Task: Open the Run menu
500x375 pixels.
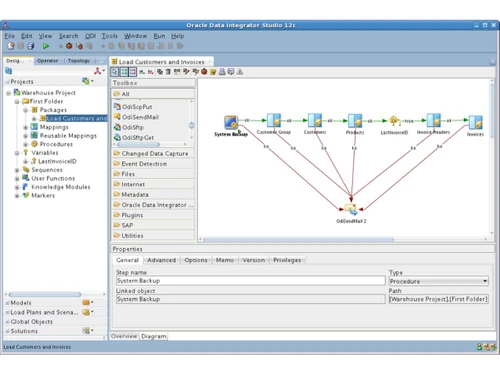Action: pyautogui.click(x=159, y=36)
